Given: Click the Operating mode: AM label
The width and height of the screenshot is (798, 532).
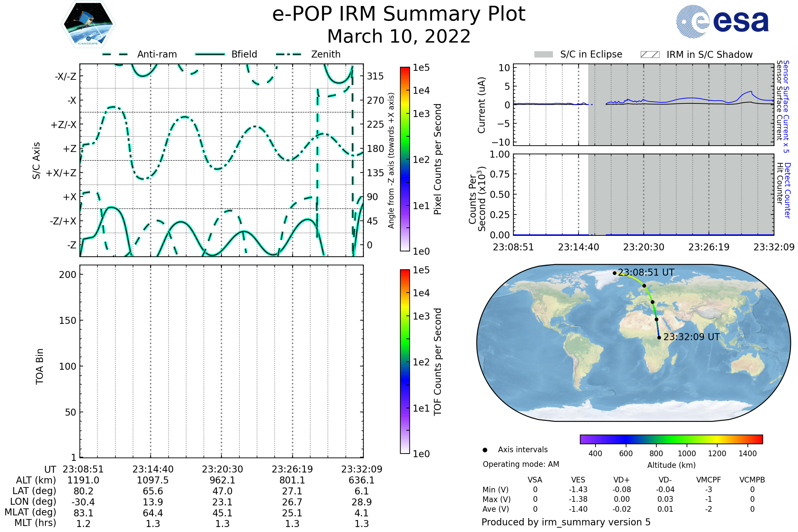Looking at the screenshot, I should pyautogui.click(x=520, y=464).
